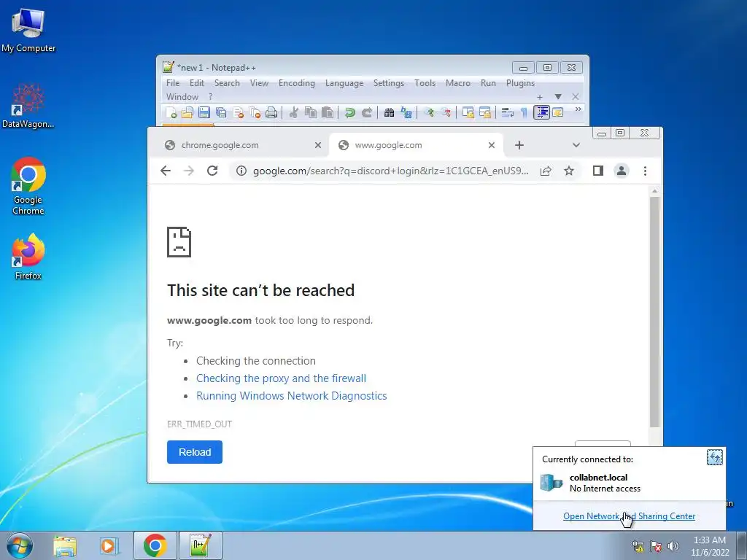Expand hidden Notepad++ toolbar buttons chevron

click(x=578, y=109)
